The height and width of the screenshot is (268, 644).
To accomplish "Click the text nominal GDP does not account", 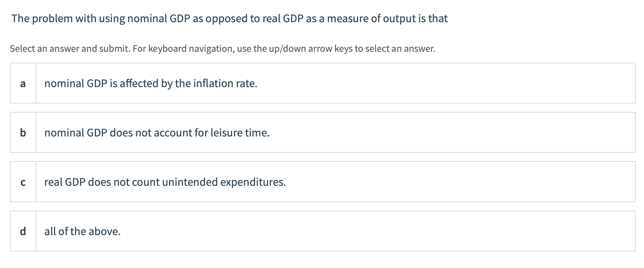I will pyautogui.click(x=157, y=132).
